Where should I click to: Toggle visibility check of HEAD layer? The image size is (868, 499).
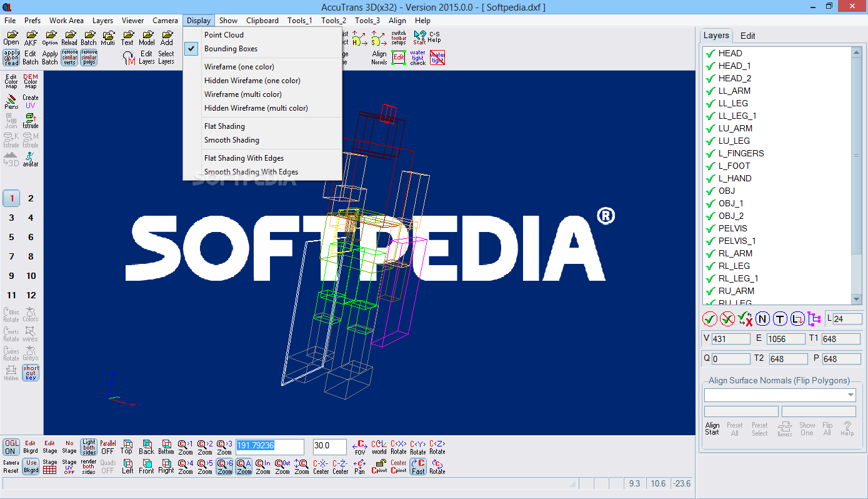point(710,53)
